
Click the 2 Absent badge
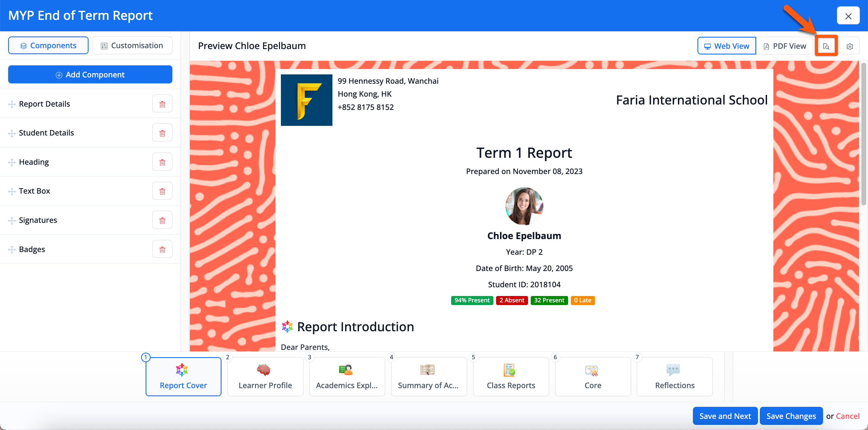(511, 300)
